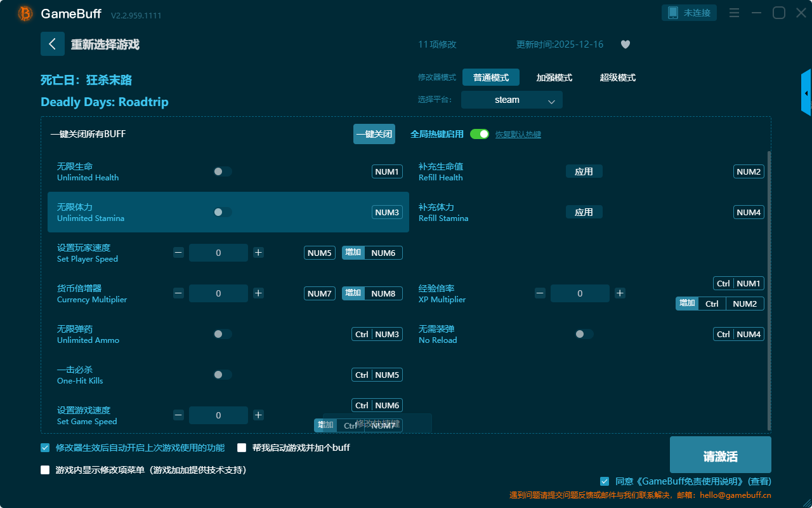Click restore default hotkeys link
Viewport: 812px width, 508px height.
coord(518,135)
